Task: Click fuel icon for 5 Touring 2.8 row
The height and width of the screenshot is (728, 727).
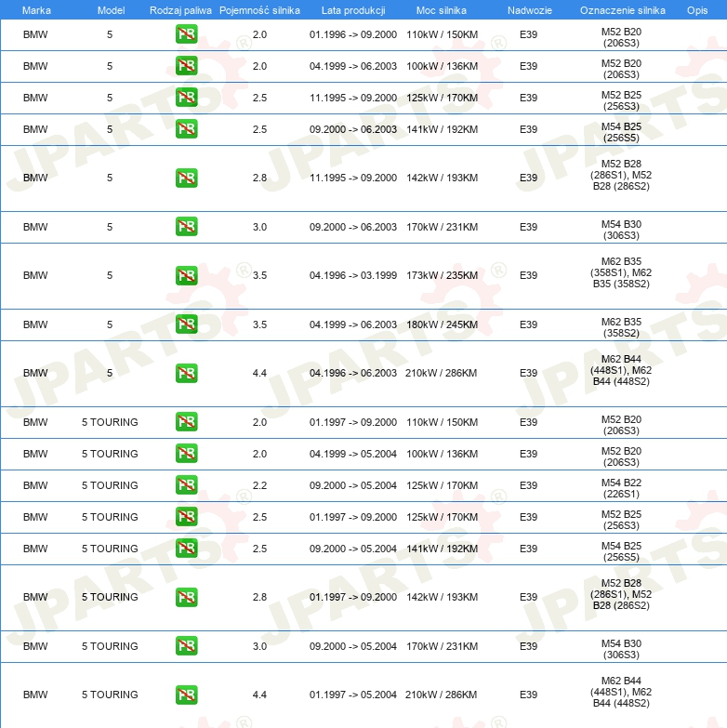Action: click(x=186, y=597)
